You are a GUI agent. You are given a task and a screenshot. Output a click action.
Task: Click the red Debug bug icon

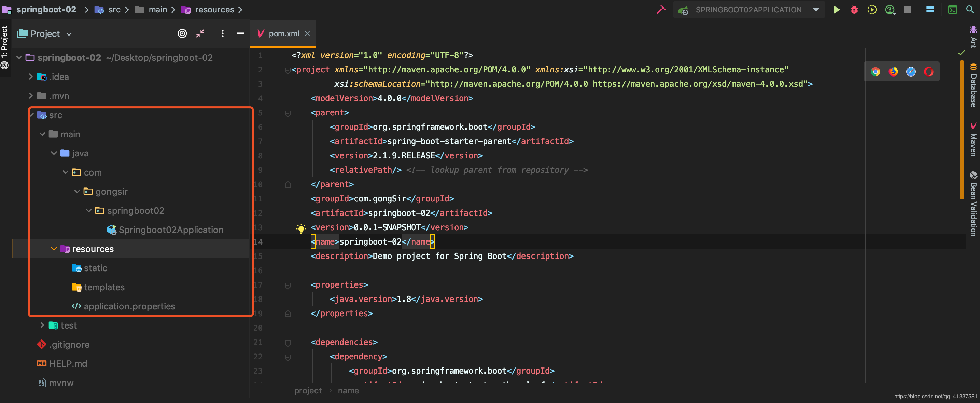(x=854, y=10)
